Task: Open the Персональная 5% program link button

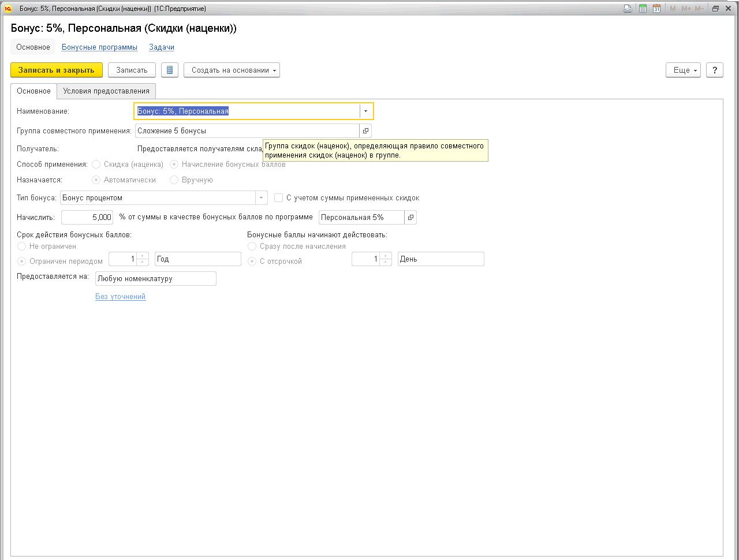Action: click(410, 217)
